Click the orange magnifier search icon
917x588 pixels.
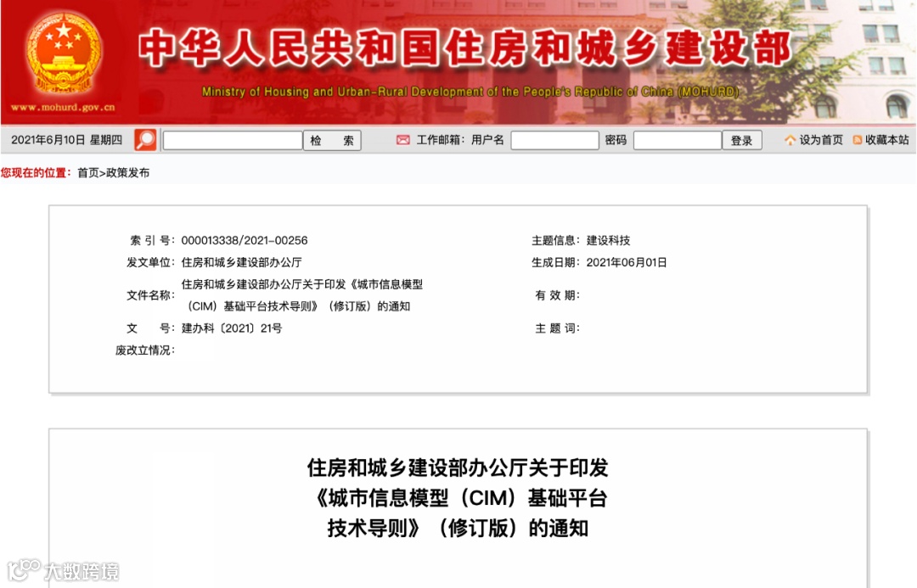pyautogui.click(x=146, y=140)
